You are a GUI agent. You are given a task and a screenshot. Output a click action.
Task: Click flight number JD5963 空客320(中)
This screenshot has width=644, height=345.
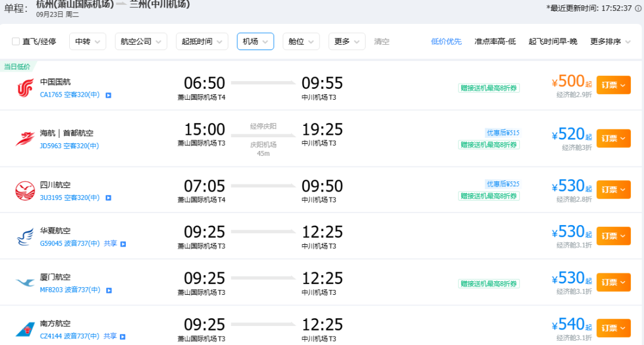pyautogui.click(x=69, y=146)
